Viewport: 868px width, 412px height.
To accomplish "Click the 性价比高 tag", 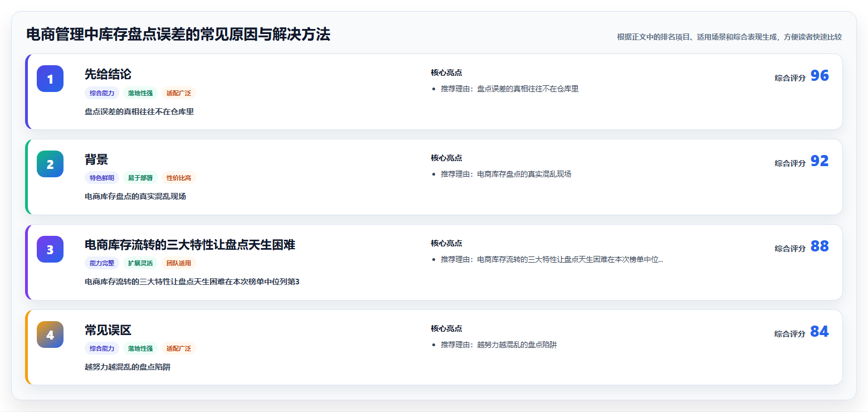I will (x=179, y=178).
